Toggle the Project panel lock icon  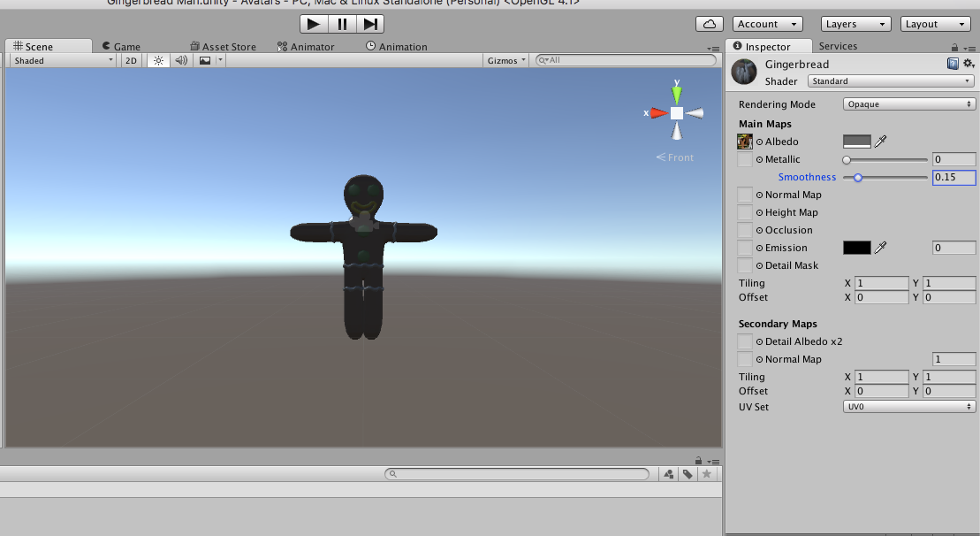tap(698, 461)
